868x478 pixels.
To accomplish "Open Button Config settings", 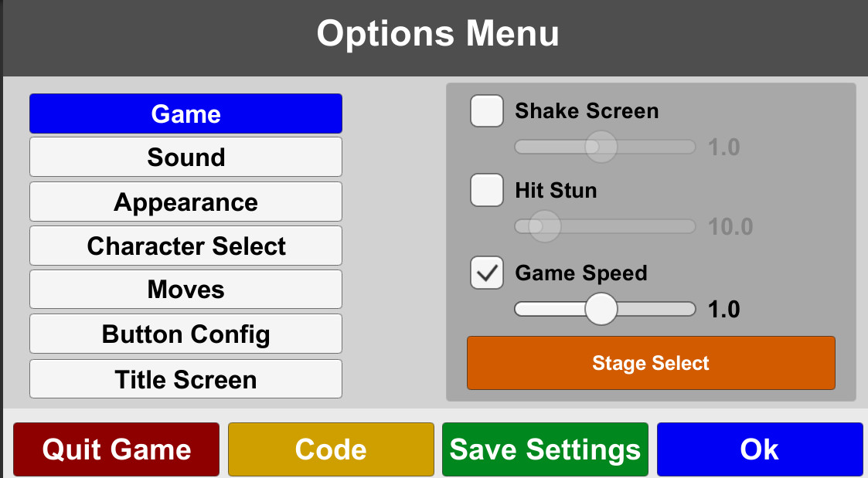I will (x=186, y=334).
